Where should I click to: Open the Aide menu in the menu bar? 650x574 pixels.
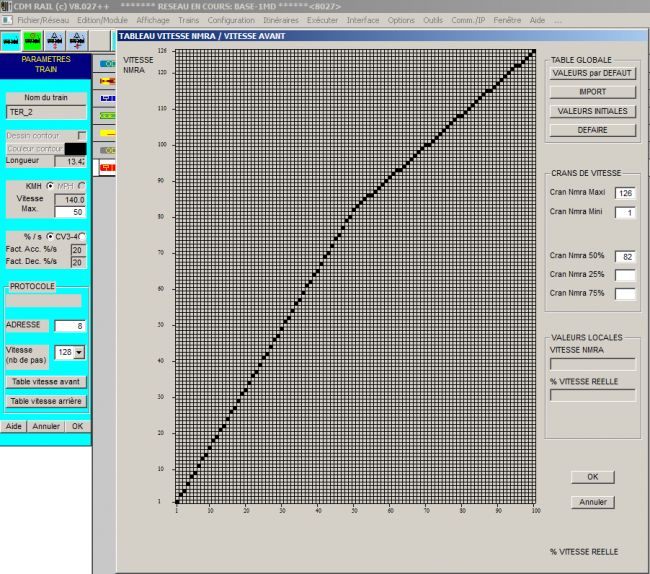tap(537, 20)
